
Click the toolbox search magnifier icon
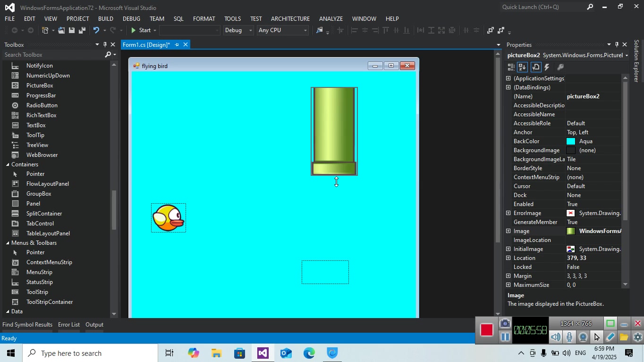pos(108,55)
